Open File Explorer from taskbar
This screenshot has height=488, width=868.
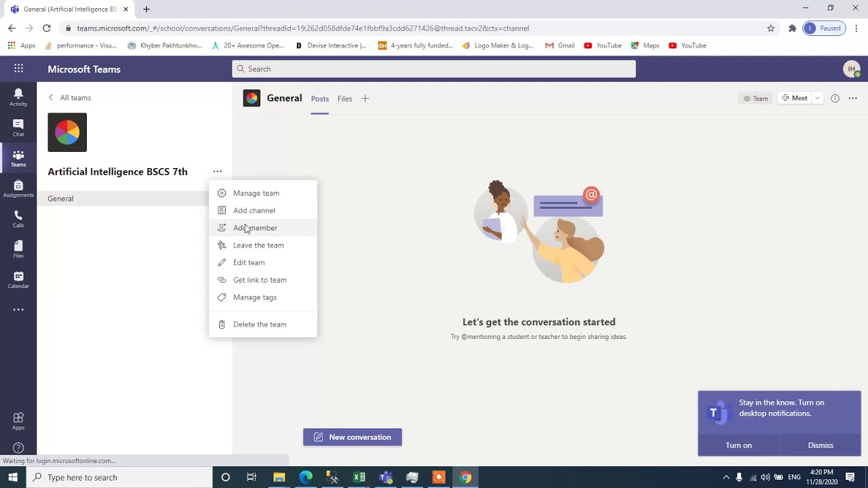(x=279, y=477)
